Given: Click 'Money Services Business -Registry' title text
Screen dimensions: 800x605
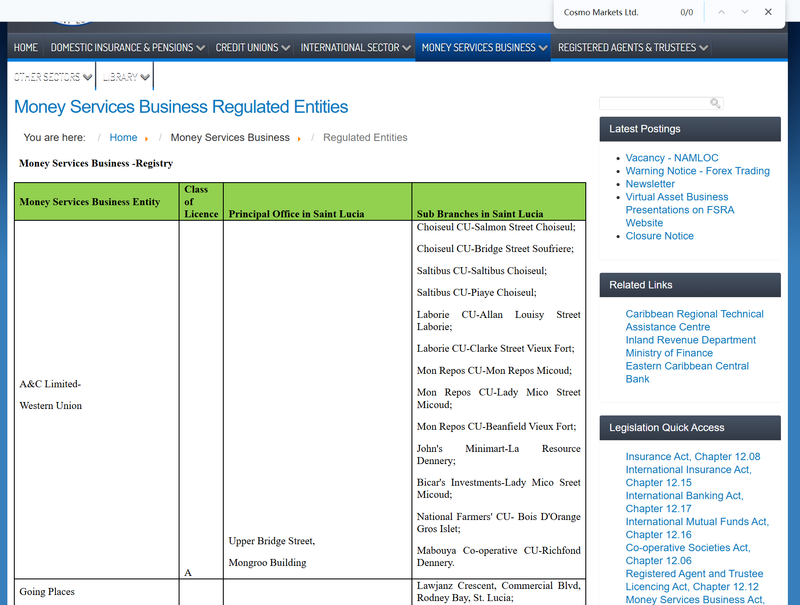Looking at the screenshot, I should click(96, 164).
